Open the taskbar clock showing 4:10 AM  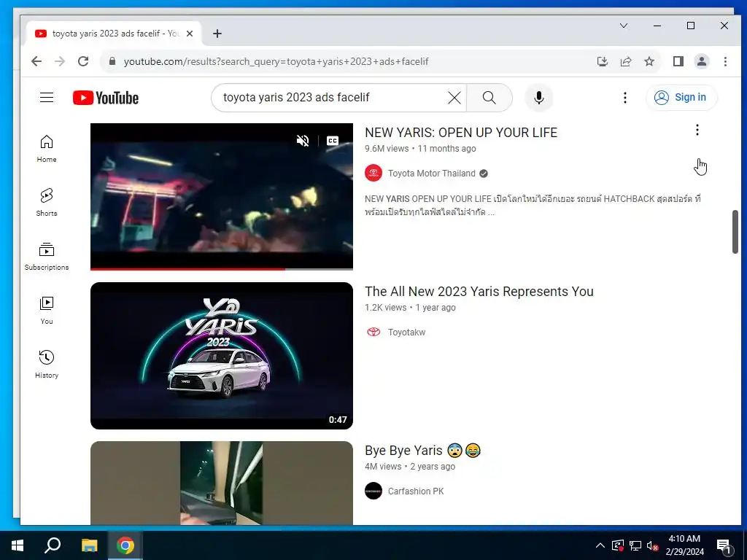(x=684, y=545)
